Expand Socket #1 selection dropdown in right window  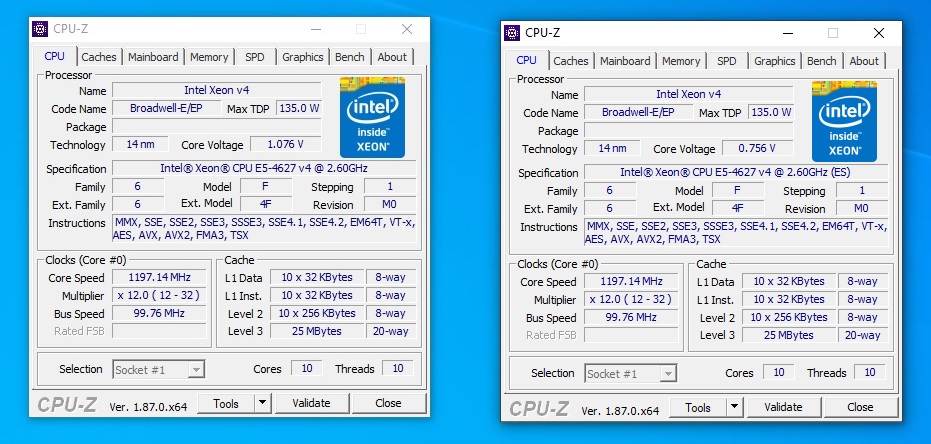coord(668,374)
